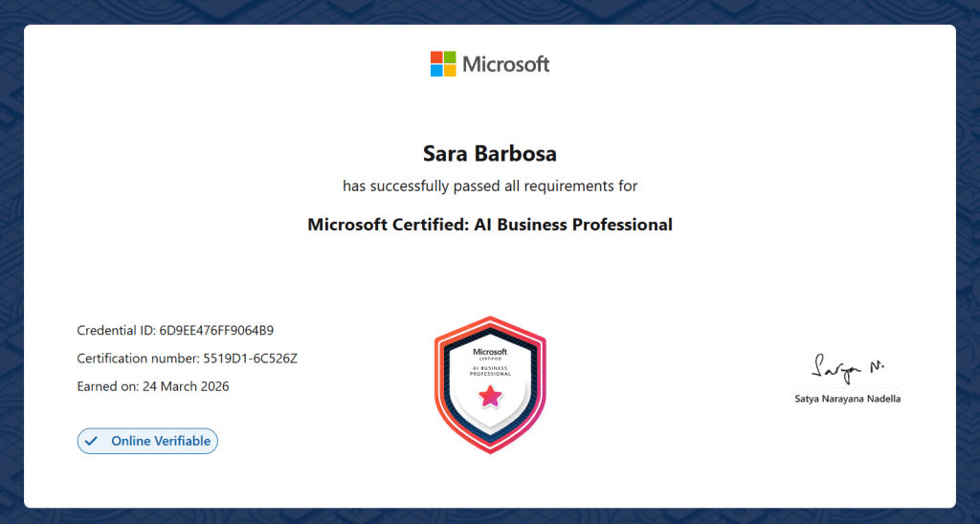The height and width of the screenshot is (524, 980).
Task: Click the small Microsoft text inside the badge
Action: point(490,352)
